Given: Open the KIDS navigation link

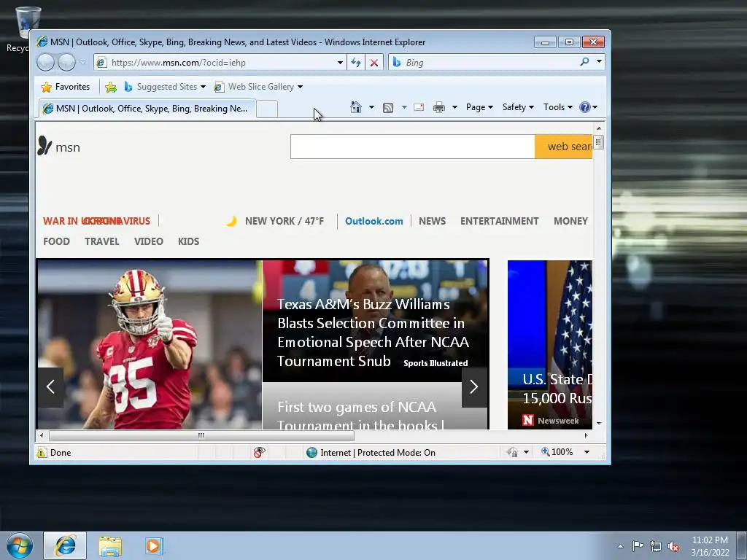Looking at the screenshot, I should 189,241.
